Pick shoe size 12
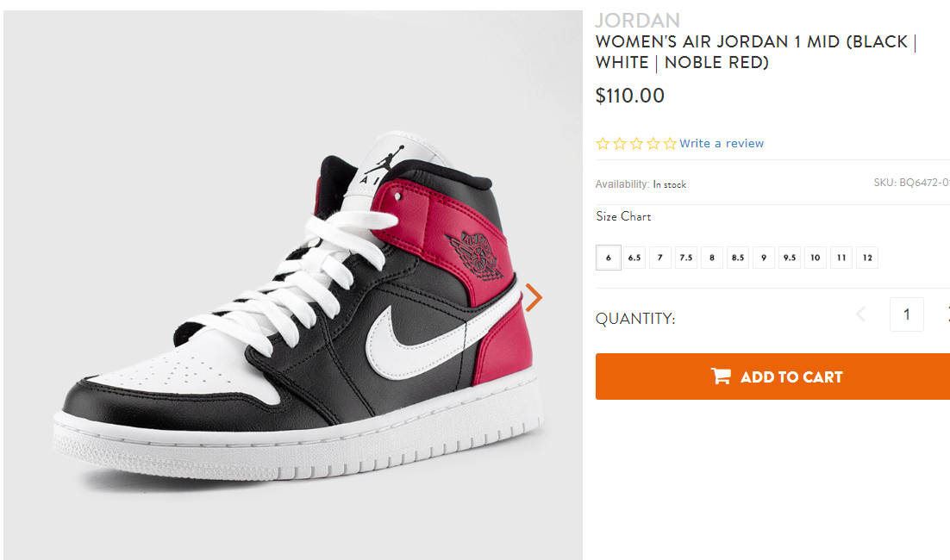Screen dimensions: 950x560 point(867,258)
